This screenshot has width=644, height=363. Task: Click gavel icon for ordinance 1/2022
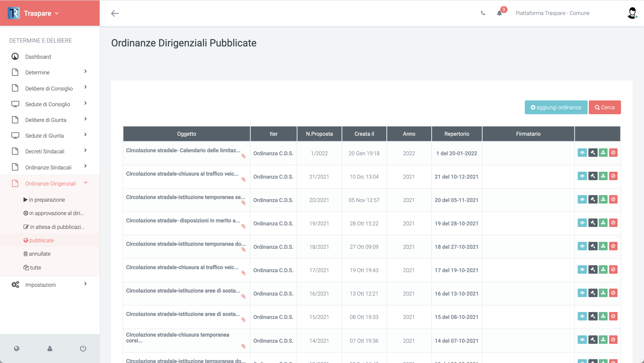(593, 153)
